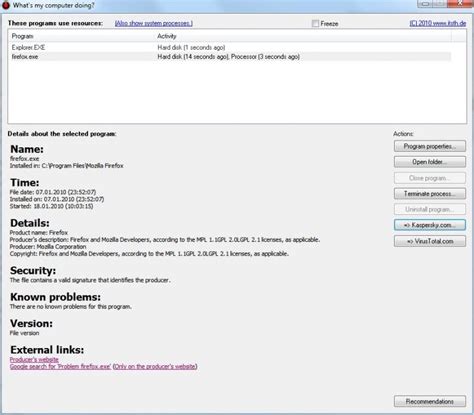
Task: Click 'File date: 07.01.2010' text line
Action: [x=53, y=192]
